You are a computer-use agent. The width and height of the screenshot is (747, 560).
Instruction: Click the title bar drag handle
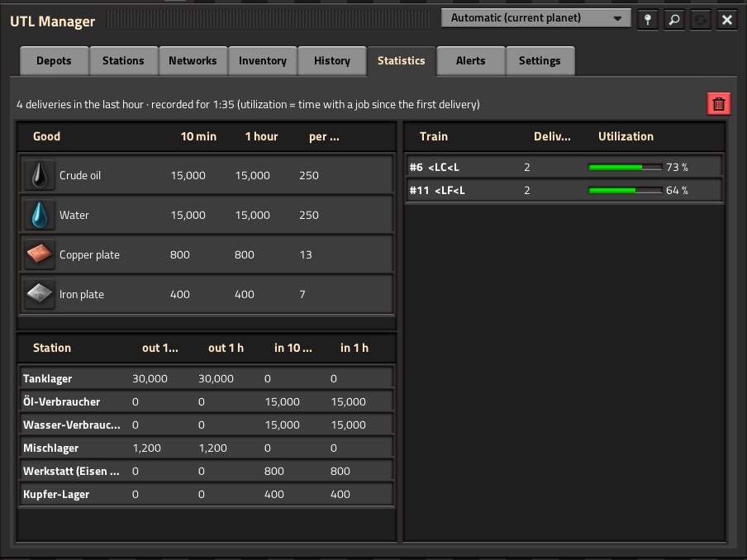(x=268, y=20)
